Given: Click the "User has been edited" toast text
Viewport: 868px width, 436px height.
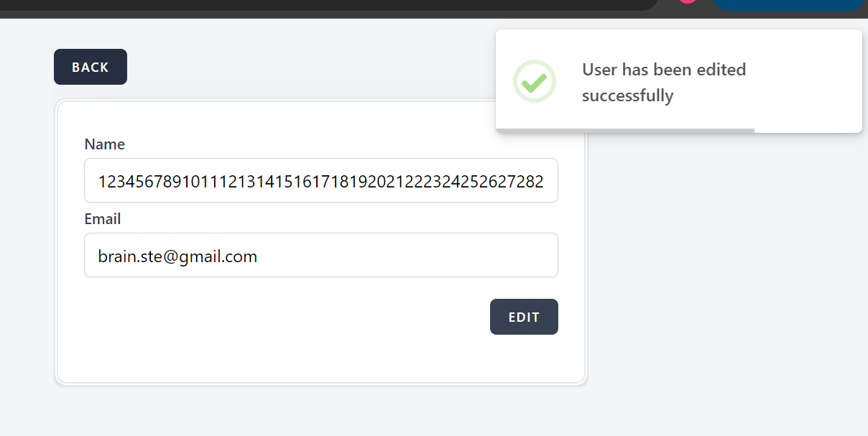Looking at the screenshot, I should (x=663, y=70).
